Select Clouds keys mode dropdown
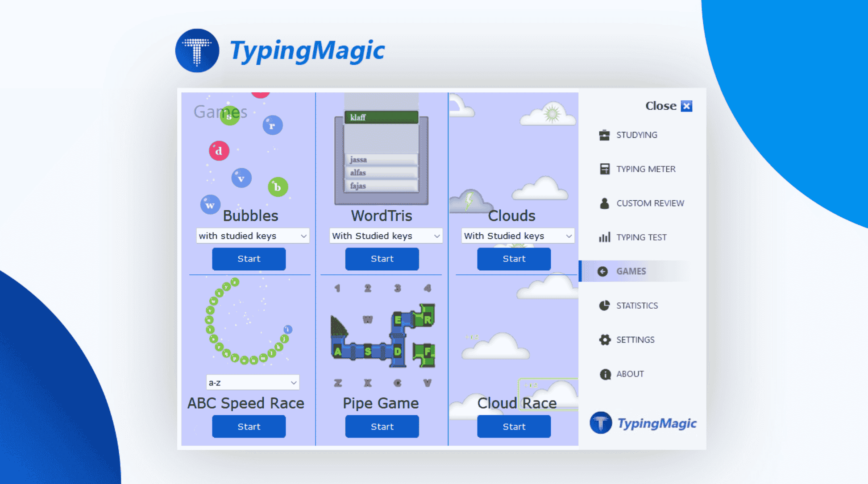Image resolution: width=868 pixels, height=484 pixels. pyautogui.click(x=517, y=236)
